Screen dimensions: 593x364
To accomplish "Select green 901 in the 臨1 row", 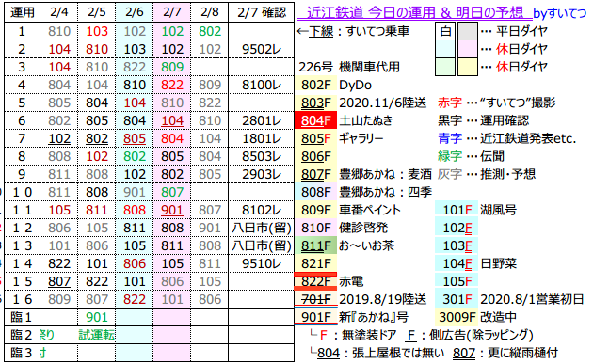I will pos(97,318).
